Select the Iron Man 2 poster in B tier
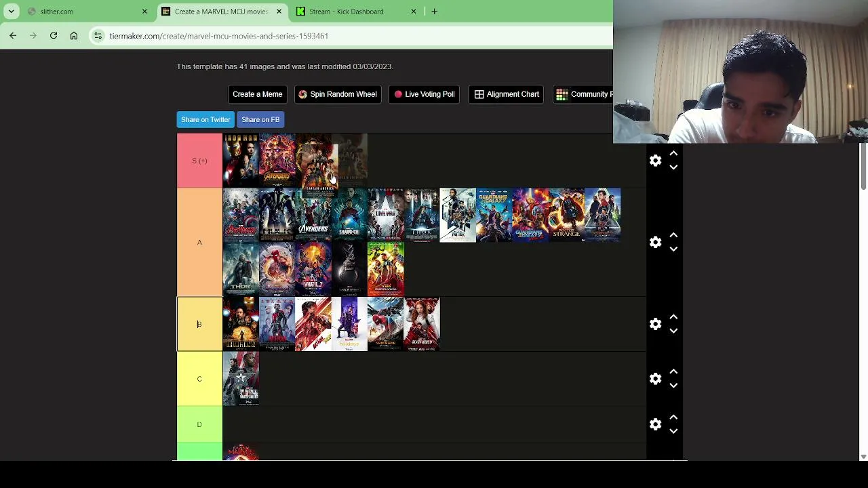The image size is (868, 488). coord(241,324)
